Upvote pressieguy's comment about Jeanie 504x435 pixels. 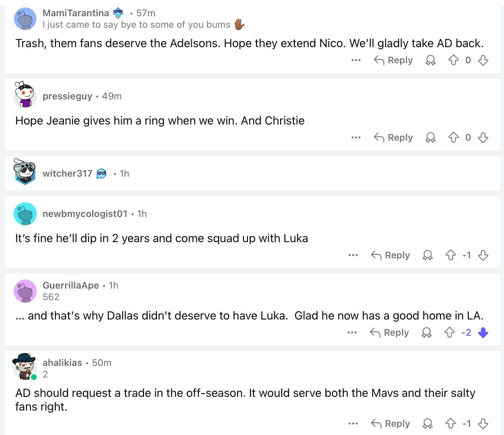click(453, 137)
